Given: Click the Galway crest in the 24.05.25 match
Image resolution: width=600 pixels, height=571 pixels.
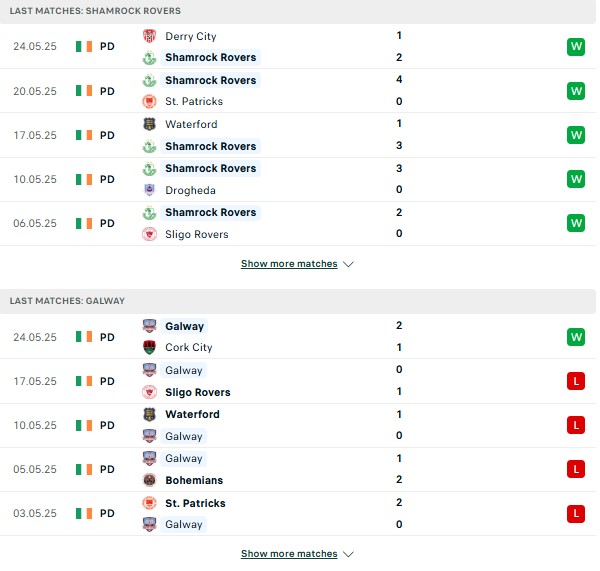Looking at the screenshot, I should pyautogui.click(x=149, y=326).
